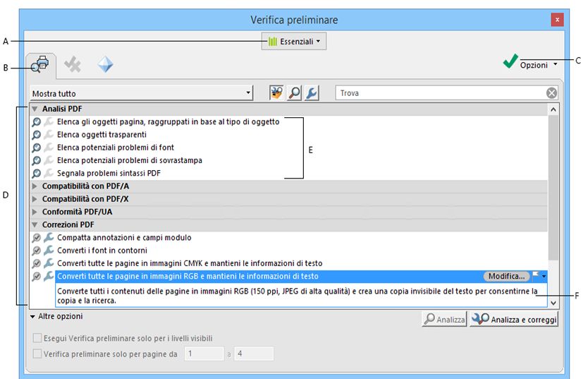Click the Analizza button

pyautogui.click(x=444, y=319)
